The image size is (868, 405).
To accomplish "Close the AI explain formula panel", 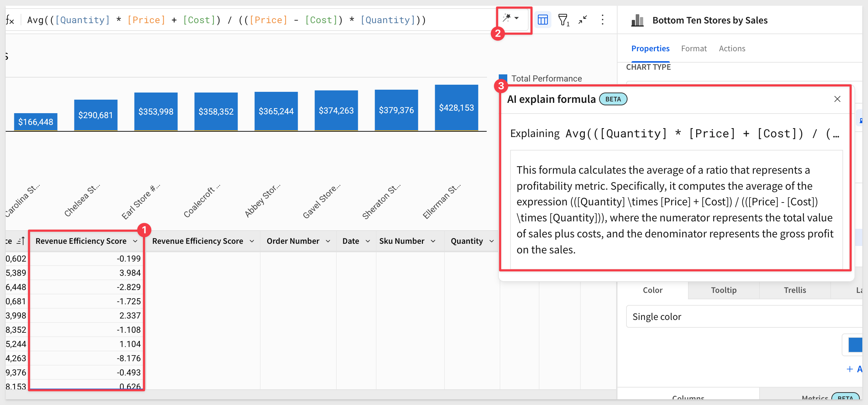I will coord(837,99).
